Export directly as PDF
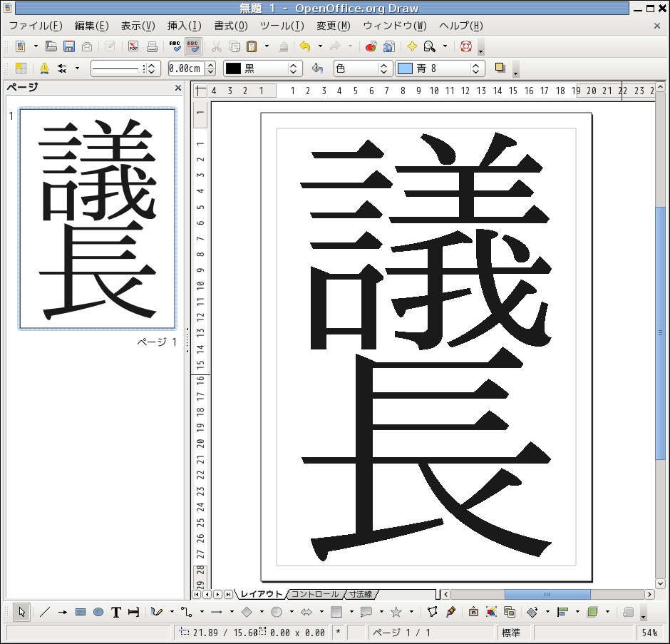 [133, 46]
